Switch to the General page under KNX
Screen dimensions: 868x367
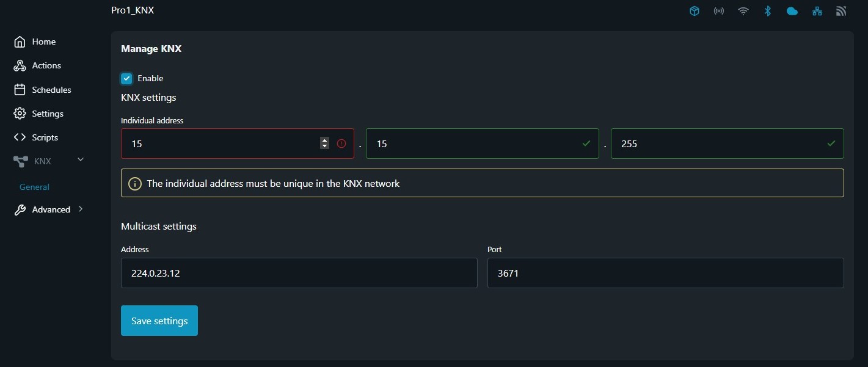pyautogui.click(x=34, y=187)
